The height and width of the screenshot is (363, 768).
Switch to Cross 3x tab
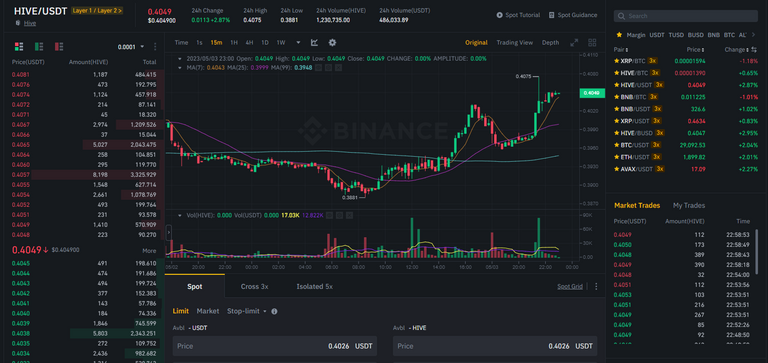coord(254,287)
